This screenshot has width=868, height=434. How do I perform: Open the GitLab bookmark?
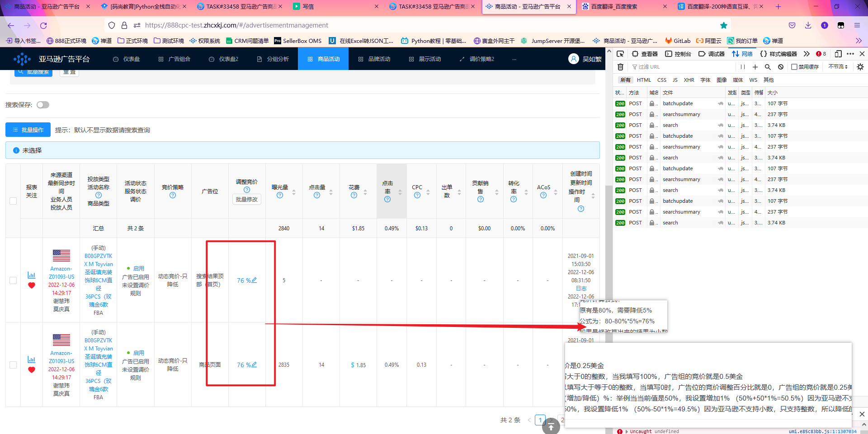(678, 41)
